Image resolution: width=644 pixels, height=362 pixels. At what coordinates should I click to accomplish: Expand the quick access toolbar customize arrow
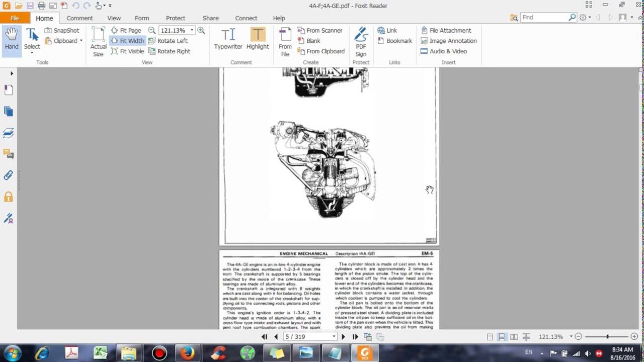pos(110,6)
